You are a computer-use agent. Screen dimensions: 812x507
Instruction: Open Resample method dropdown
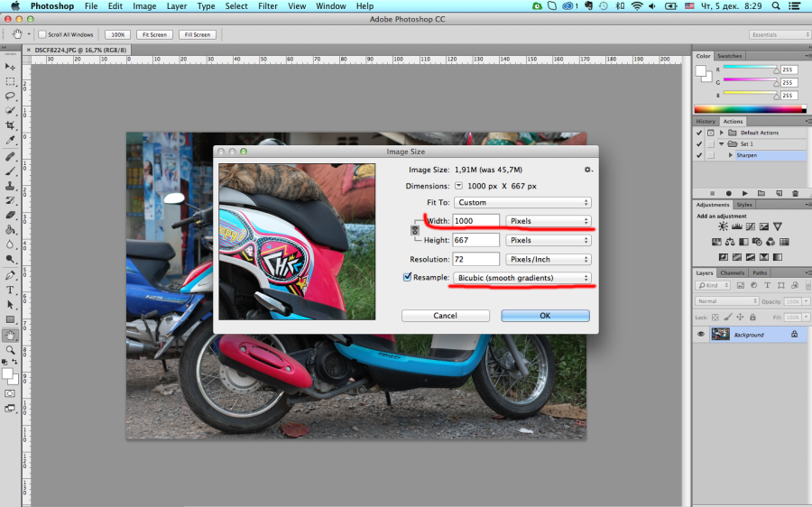(x=522, y=278)
